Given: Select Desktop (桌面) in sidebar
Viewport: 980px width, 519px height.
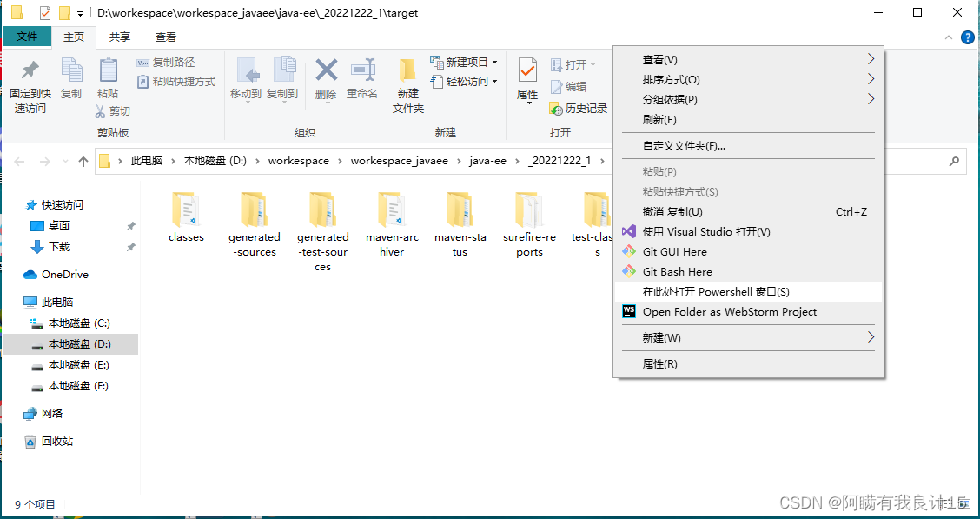Looking at the screenshot, I should [59, 226].
